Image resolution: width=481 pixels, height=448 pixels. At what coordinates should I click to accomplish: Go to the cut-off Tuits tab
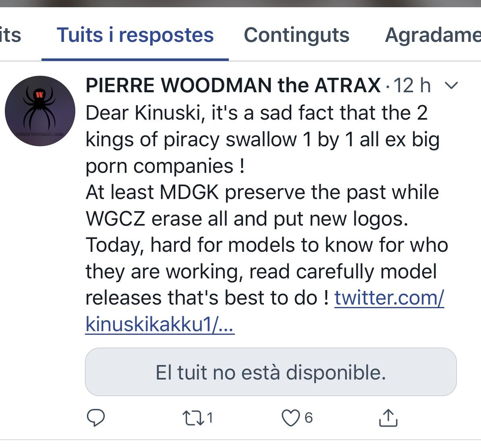click(10, 35)
